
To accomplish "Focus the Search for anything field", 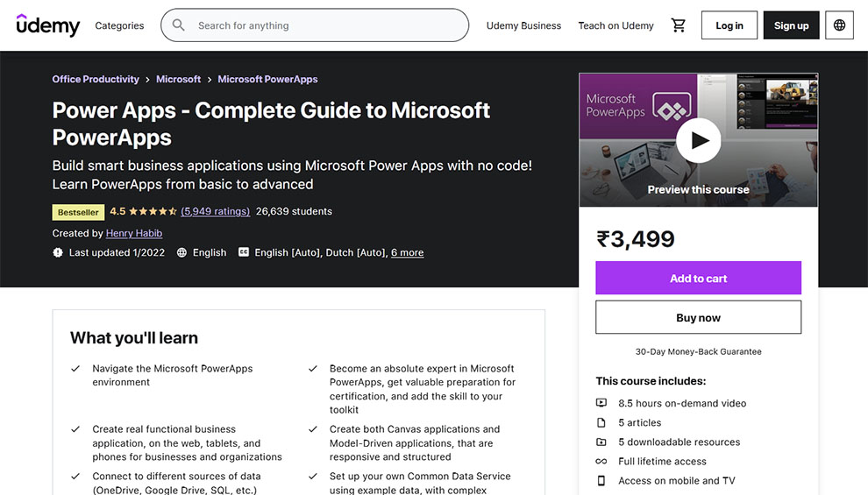I will point(315,25).
